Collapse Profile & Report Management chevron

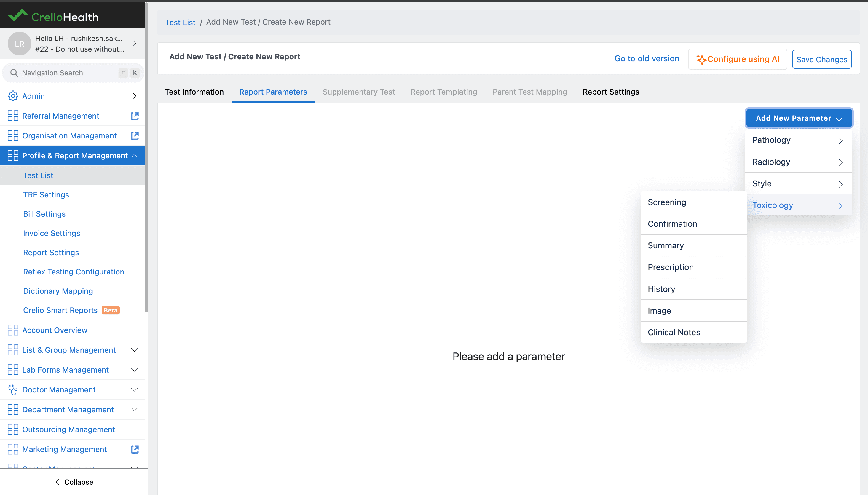135,155
